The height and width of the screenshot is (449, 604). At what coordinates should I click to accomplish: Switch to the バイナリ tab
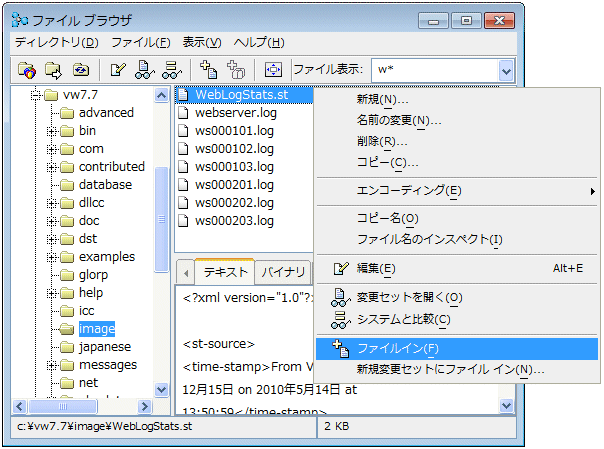point(283,271)
